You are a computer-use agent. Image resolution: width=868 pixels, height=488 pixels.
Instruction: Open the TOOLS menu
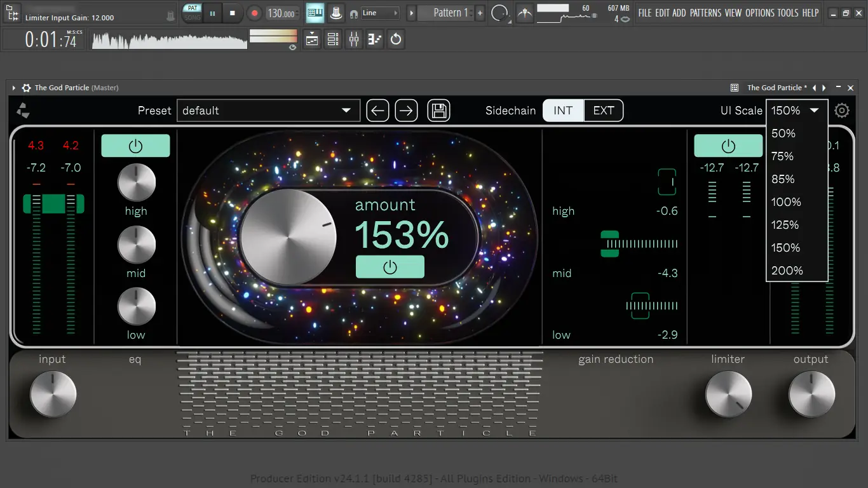pos(787,13)
